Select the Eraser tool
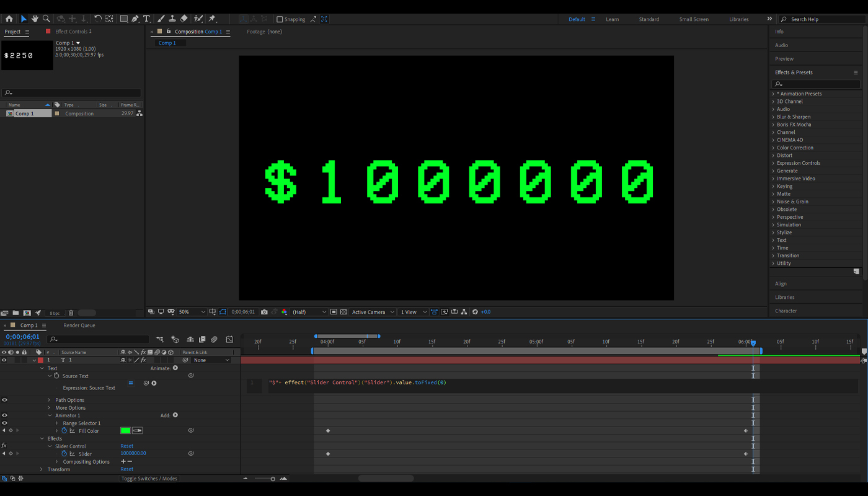Screen dimensions: 868x496 point(184,19)
